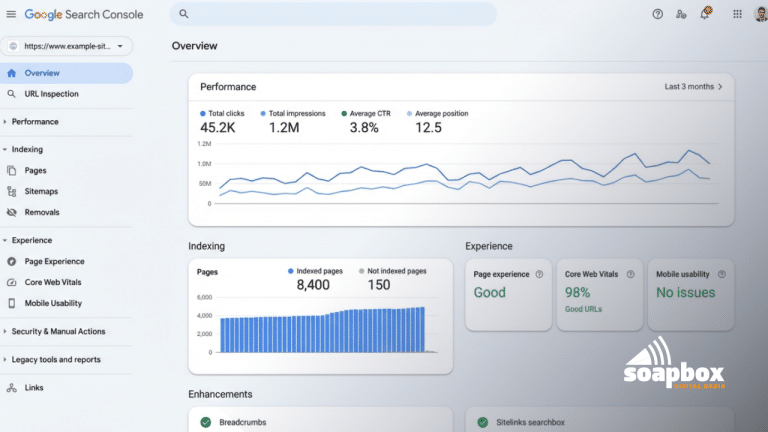The height and width of the screenshot is (432, 768).
Task: Click the performance line chart
Action: 464,174
